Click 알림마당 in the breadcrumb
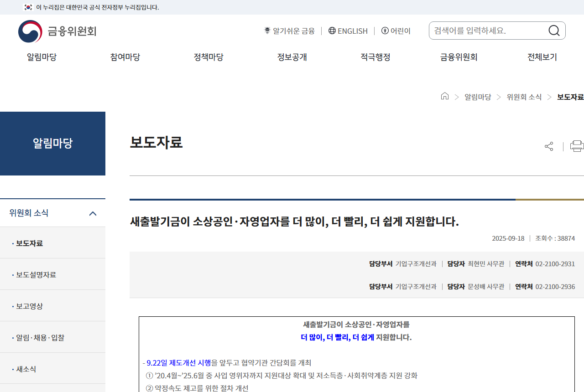 click(478, 97)
